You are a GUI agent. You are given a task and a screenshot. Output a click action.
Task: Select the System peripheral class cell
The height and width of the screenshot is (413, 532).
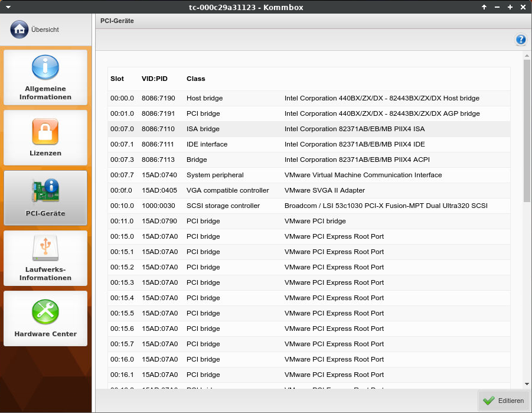[x=215, y=175]
